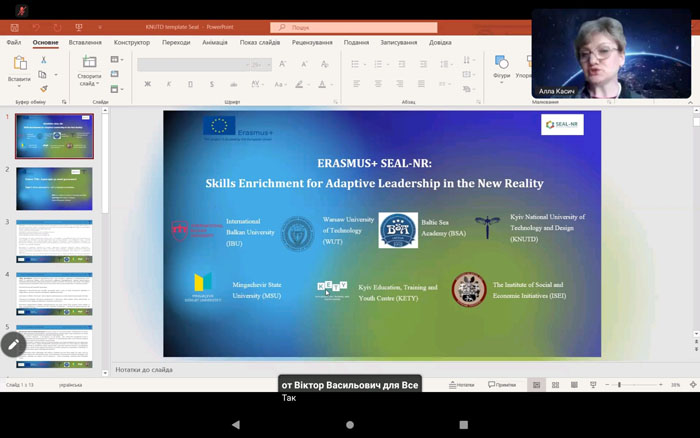The height and width of the screenshot is (438, 700).
Task: Click the Android back navigation triangle
Action: [x=235, y=424]
